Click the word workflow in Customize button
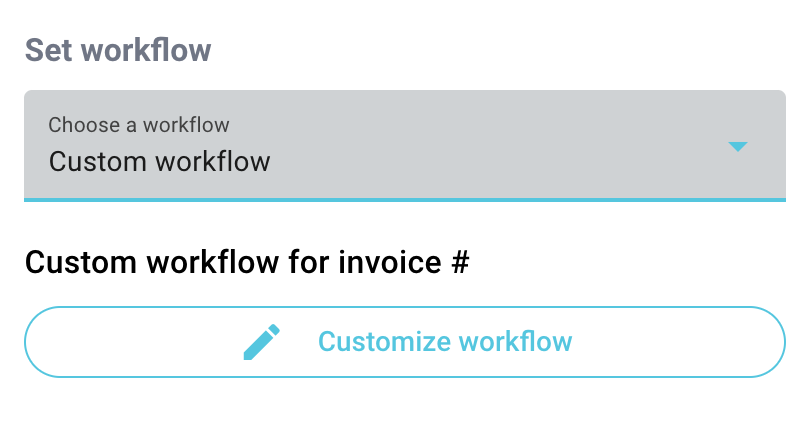 click(515, 342)
